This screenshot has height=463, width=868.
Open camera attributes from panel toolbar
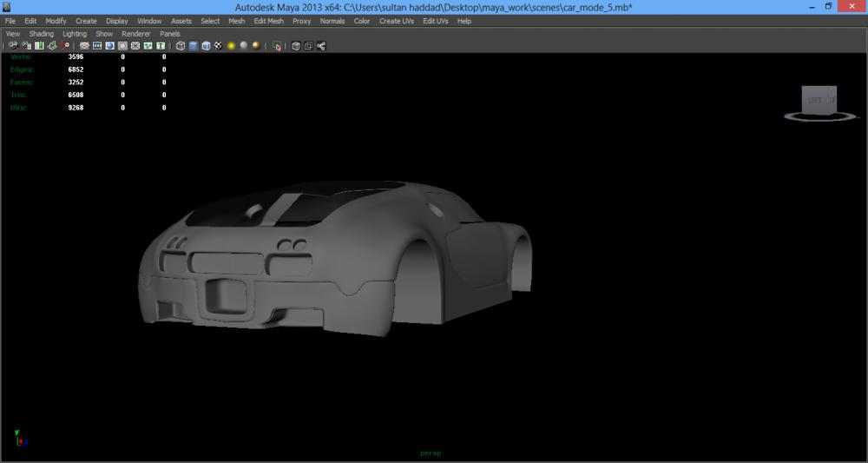click(x=26, y=46)
